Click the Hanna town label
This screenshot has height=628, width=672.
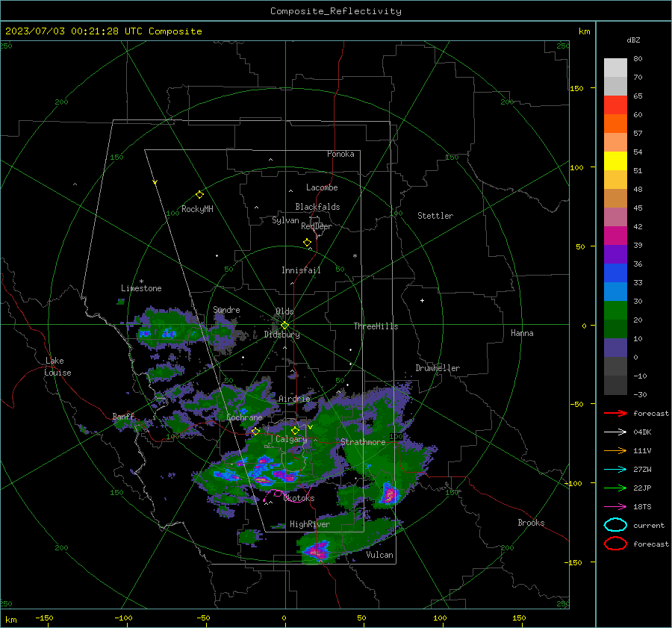coord(522,333)
